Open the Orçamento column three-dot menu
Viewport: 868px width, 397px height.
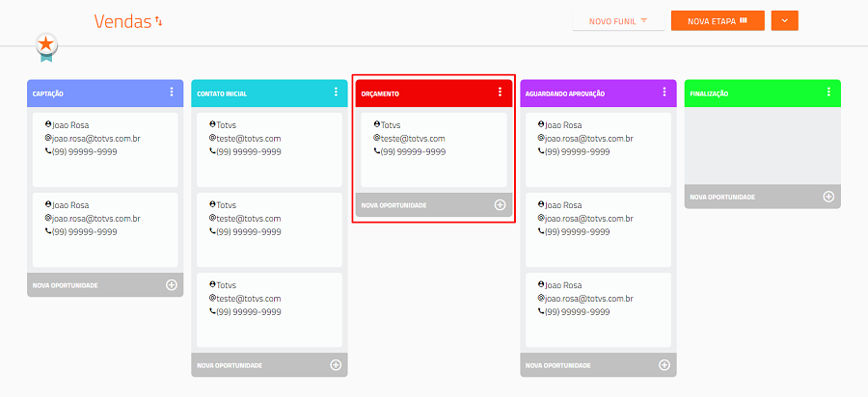coord(500,92)
